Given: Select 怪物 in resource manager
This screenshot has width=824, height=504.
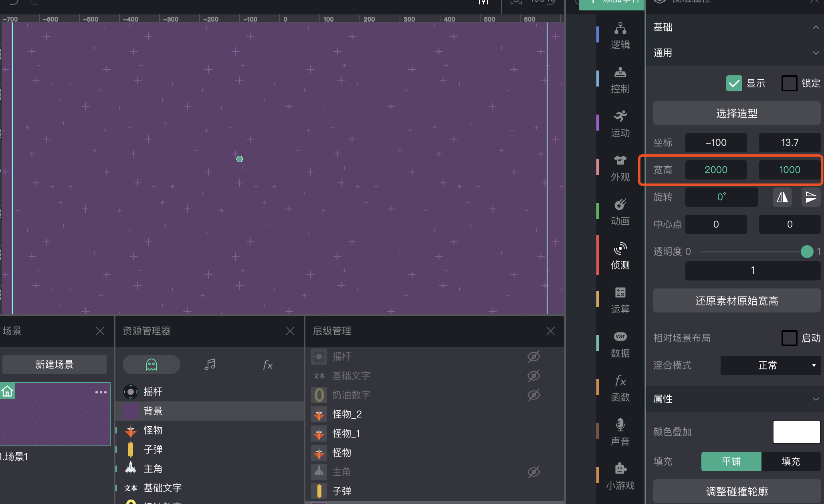Looking at the screenshot, I should point(210,430).
